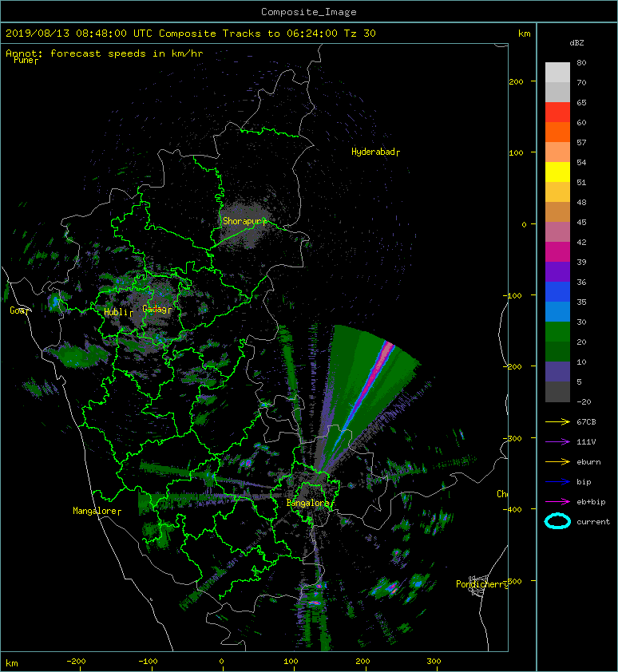Select the purple swatch between 39 and 36
This screenshot has height=672, width=618.
[557, 271]
